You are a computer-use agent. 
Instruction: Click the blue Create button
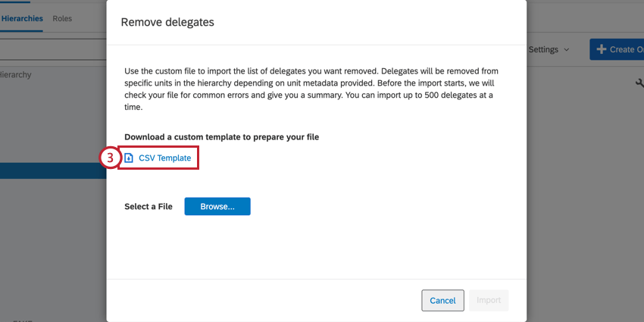[x=617, y=49]
